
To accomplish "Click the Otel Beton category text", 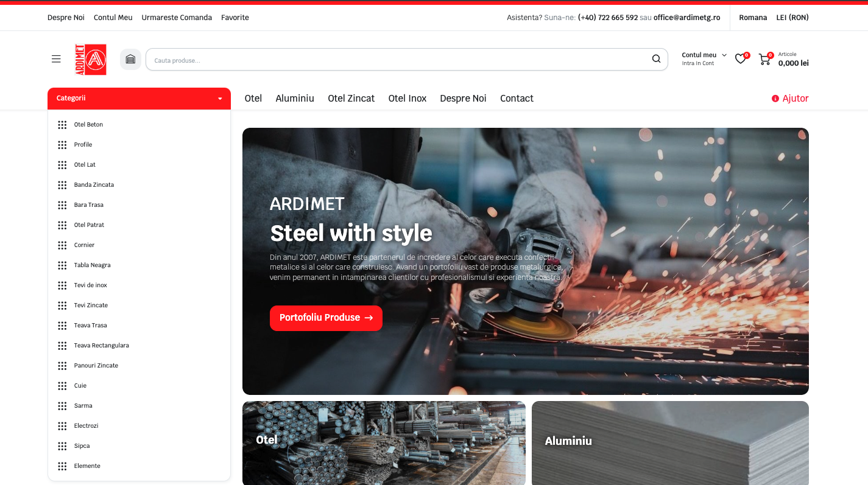I will [x=88, y=125].
